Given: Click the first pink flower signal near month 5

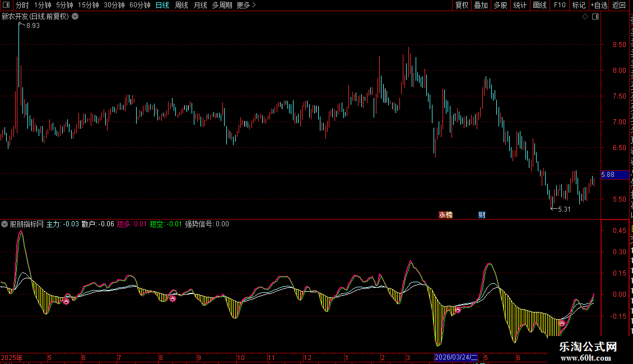Looking at the screenshot, I should click(x=66, y=301).
